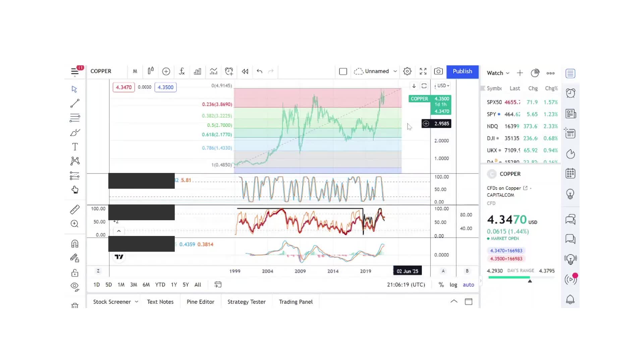Open the USD currency dropdown
644x362 pixels.
442,85
